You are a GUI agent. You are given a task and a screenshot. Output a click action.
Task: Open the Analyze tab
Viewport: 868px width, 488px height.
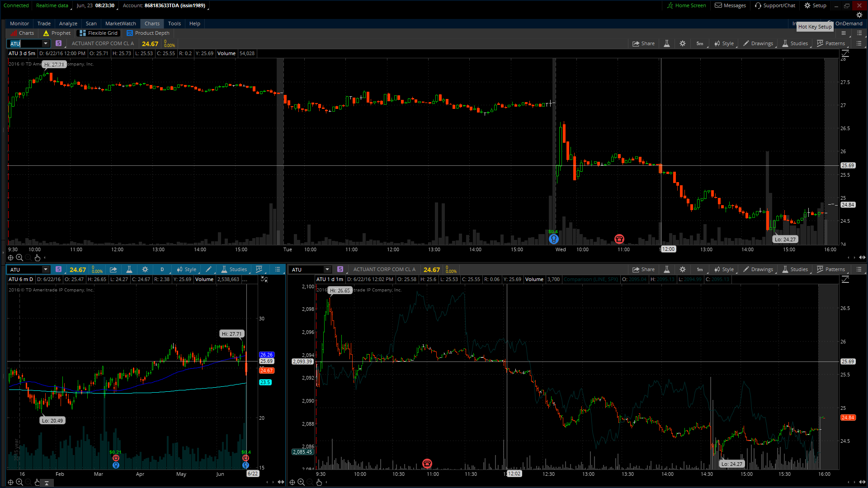tap(68, 23)
